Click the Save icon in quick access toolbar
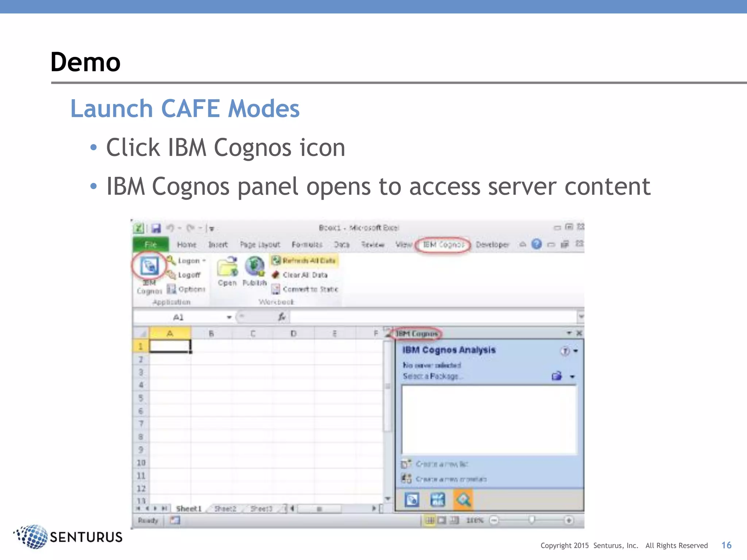 156,228
